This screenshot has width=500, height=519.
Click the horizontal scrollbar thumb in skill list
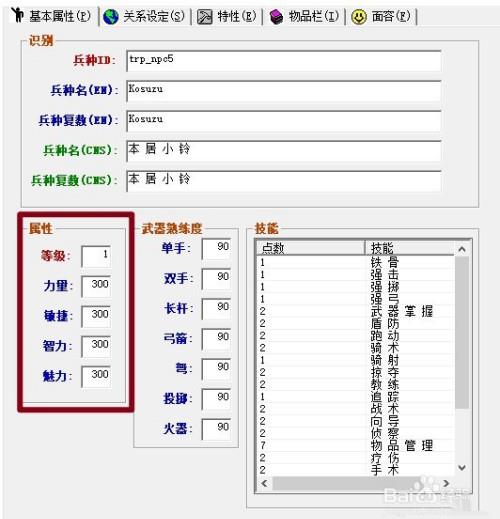(x=347, y=483)
